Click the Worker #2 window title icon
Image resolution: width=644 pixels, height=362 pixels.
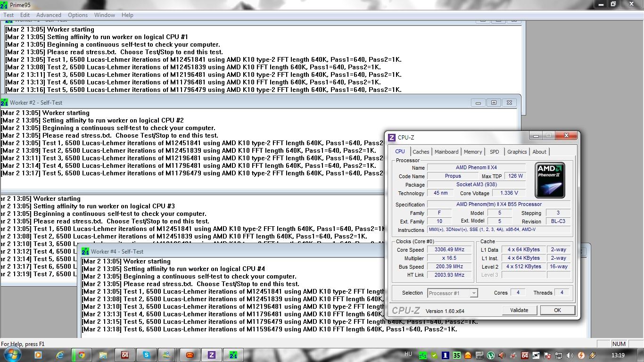[x=4, y=102]
